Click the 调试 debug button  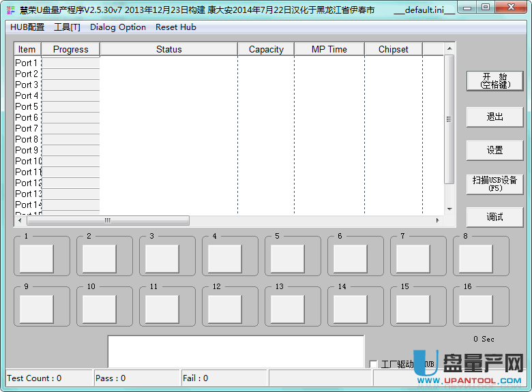pyautogui.click(x=494, y=217)
